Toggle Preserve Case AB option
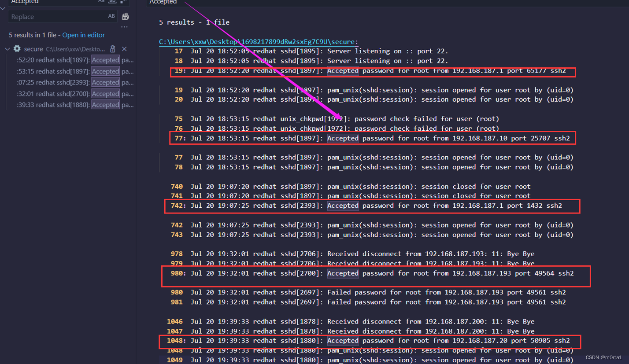 111,16
